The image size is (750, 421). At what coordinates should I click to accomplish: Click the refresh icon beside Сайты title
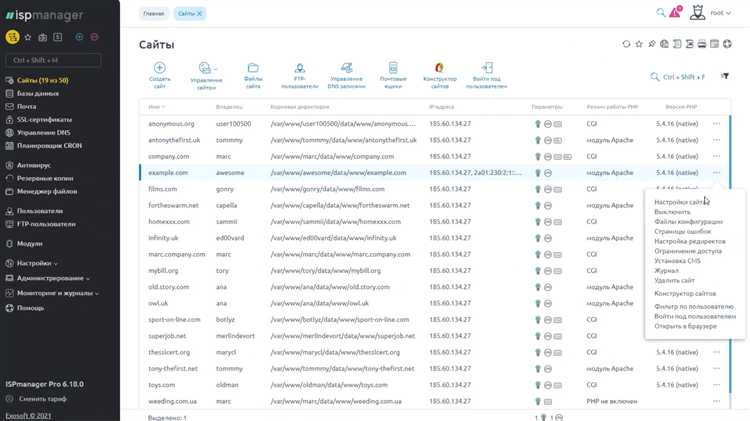click(x=626, y=44)
